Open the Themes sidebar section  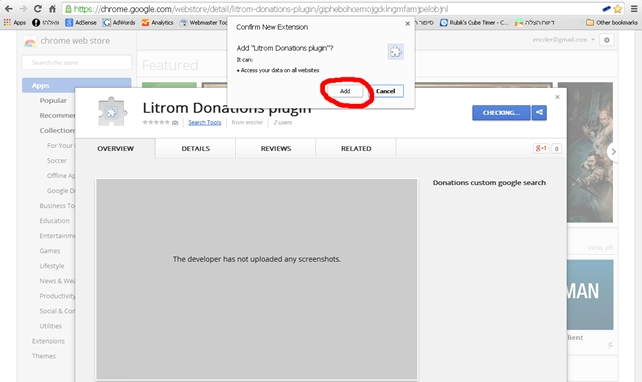pyautogui.click(x=44, y=356)
